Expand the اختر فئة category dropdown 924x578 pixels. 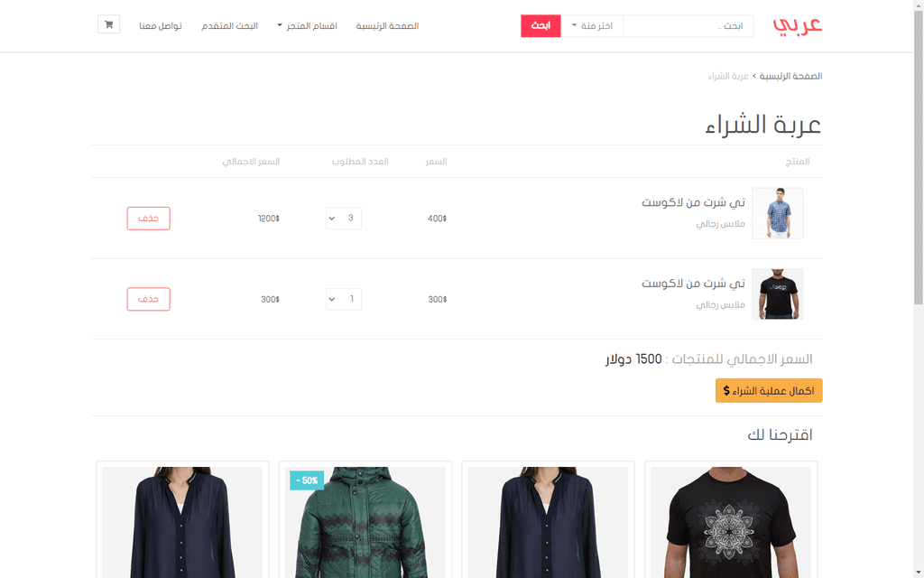[x=592, y=26]
